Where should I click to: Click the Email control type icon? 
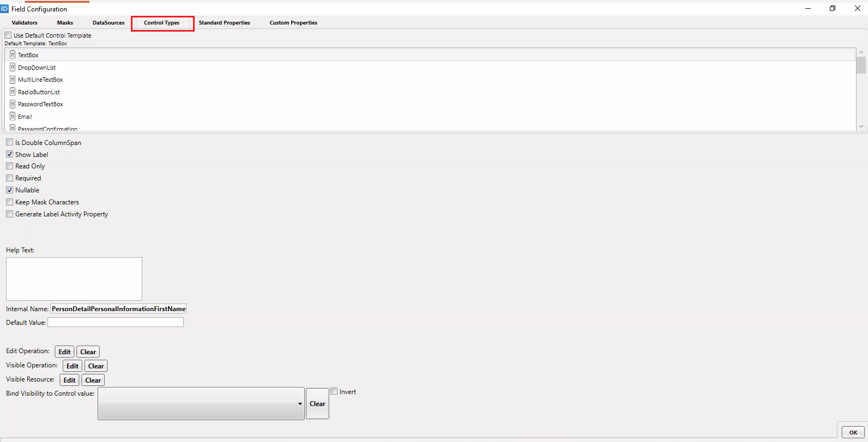(x=13, y=117)
